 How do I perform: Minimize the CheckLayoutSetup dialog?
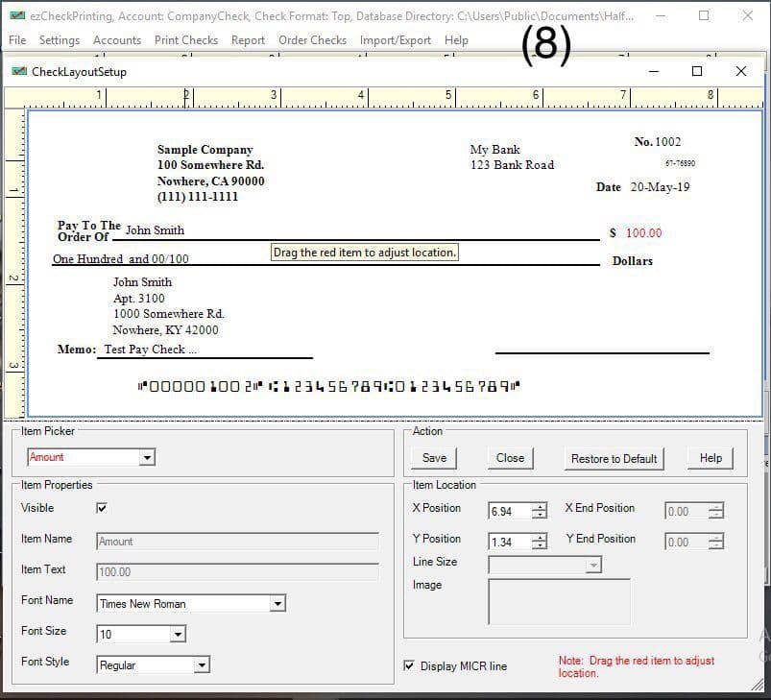pos(654,71)
